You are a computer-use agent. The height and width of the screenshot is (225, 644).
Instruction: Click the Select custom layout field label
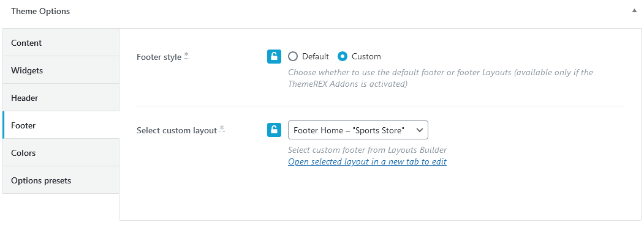click(176, 130)
